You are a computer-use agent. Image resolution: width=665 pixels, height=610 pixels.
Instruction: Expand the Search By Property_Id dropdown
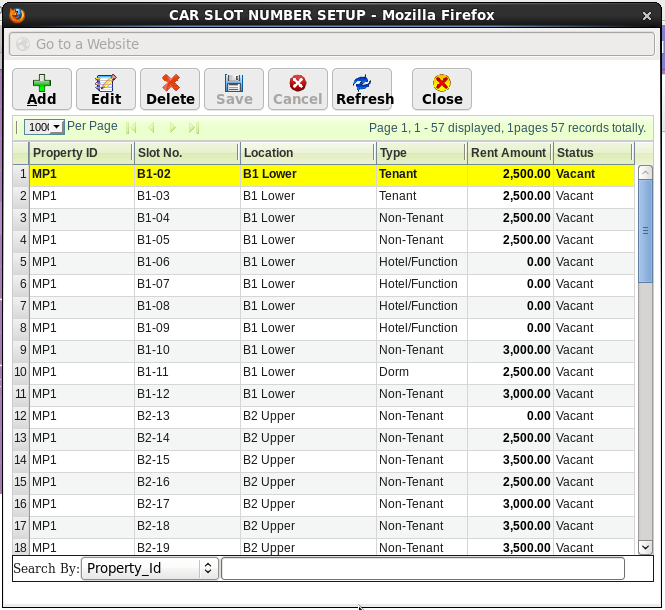click(x=150, y=568)
